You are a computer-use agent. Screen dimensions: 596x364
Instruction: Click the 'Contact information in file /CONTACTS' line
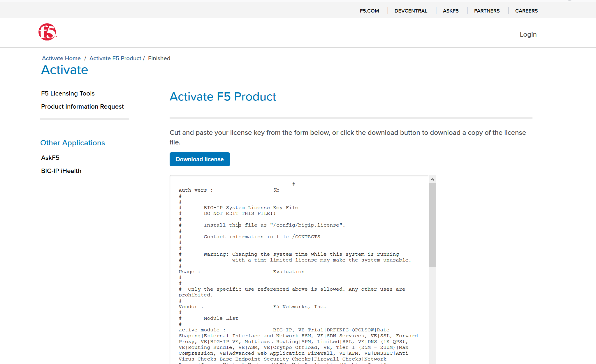coord(262,237)
